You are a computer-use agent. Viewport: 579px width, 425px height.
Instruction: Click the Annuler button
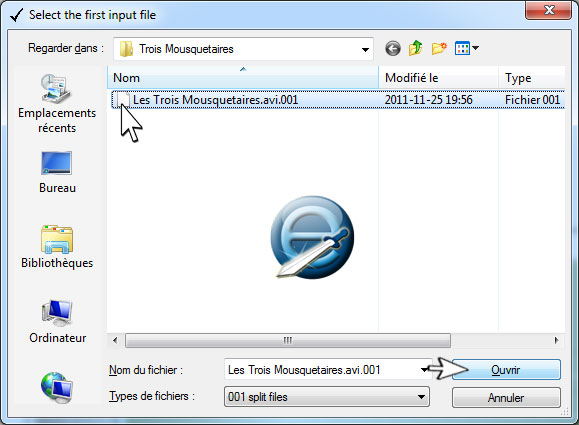(506, 398)
